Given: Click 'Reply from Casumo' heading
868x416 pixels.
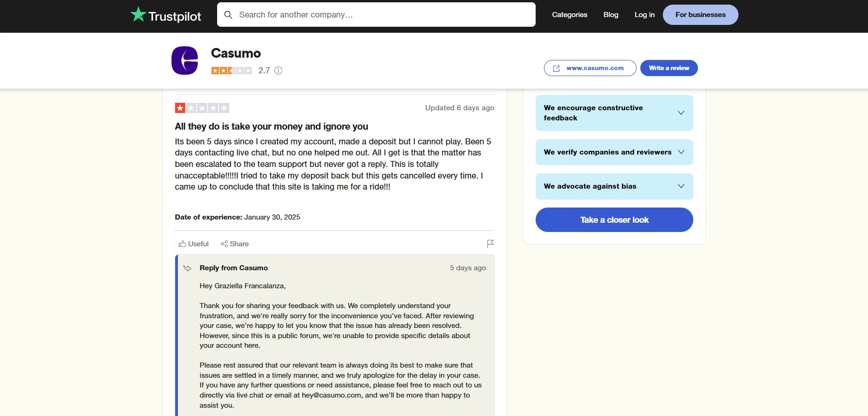Looking at the screenshot, I should pos(234,268).
